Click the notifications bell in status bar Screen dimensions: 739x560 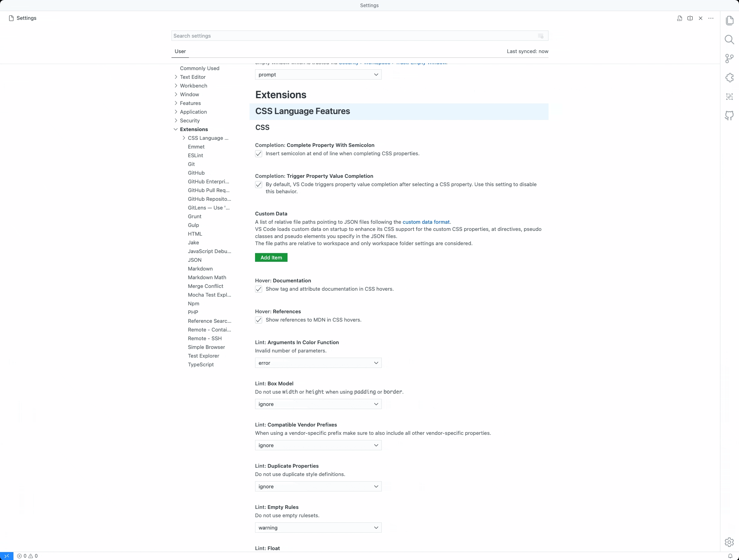[x=730, y=556]
